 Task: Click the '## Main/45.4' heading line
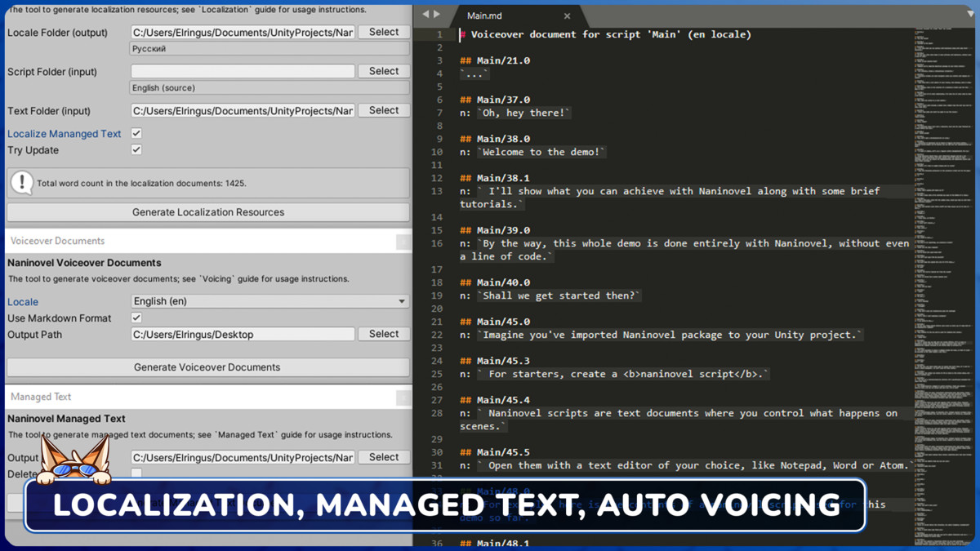(x=495, y=400)
